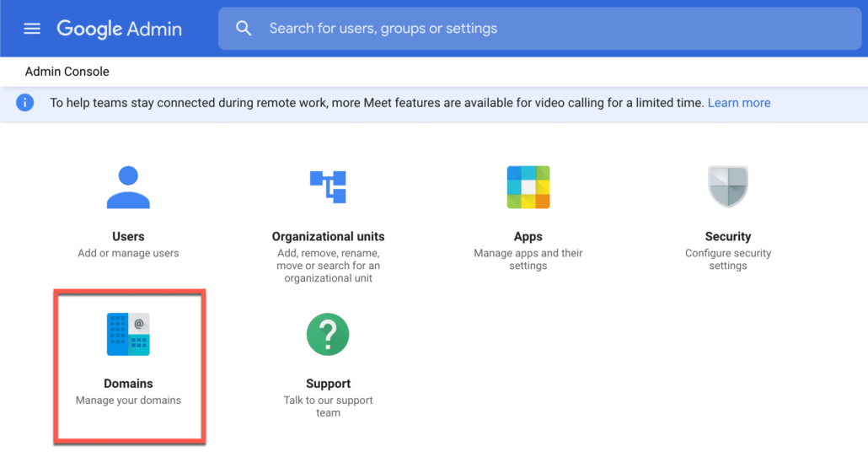Focus the search users, groups or settings field

point(539,28)
